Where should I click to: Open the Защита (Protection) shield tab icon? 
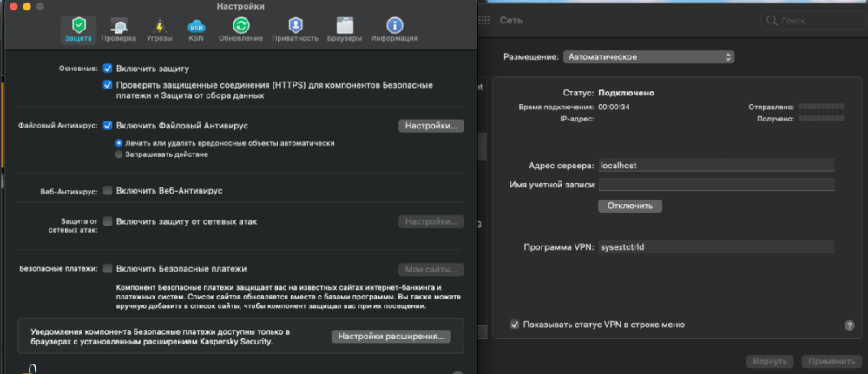click(78, 25)
